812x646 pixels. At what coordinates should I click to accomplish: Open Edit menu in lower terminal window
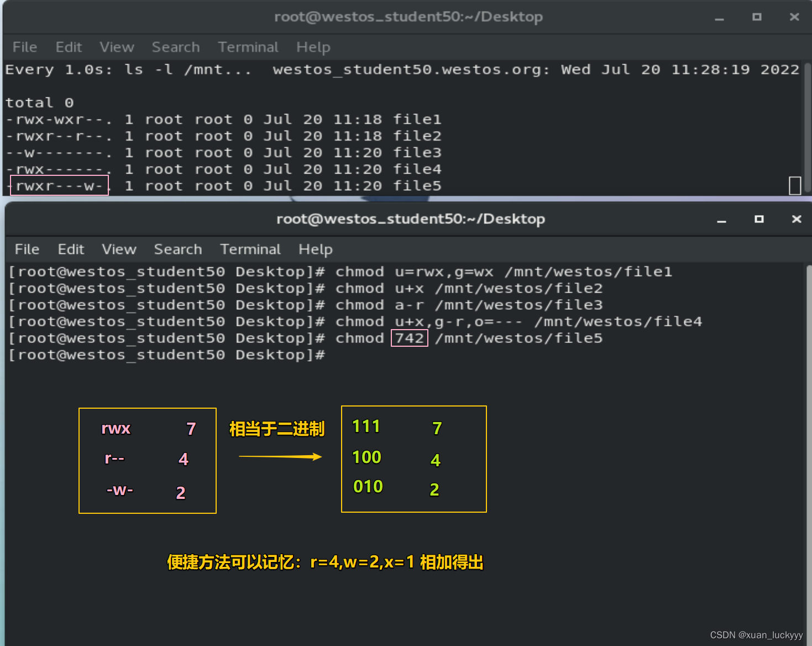tap(71, 249)
